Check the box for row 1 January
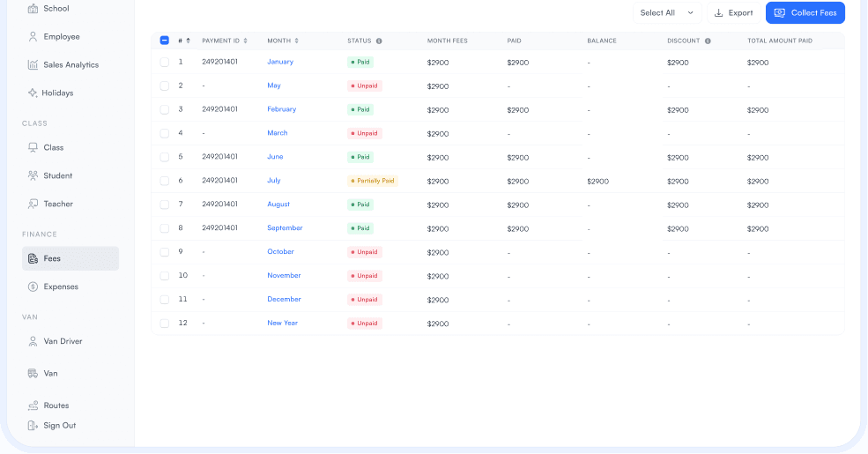This screenshot has width=868, height=454. pos(165,63)
